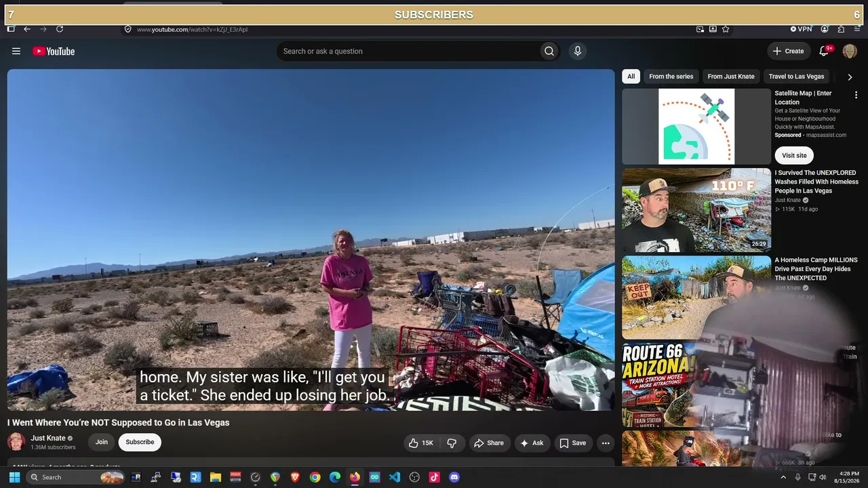Select the Travel to Las Vegas chip

796,77
